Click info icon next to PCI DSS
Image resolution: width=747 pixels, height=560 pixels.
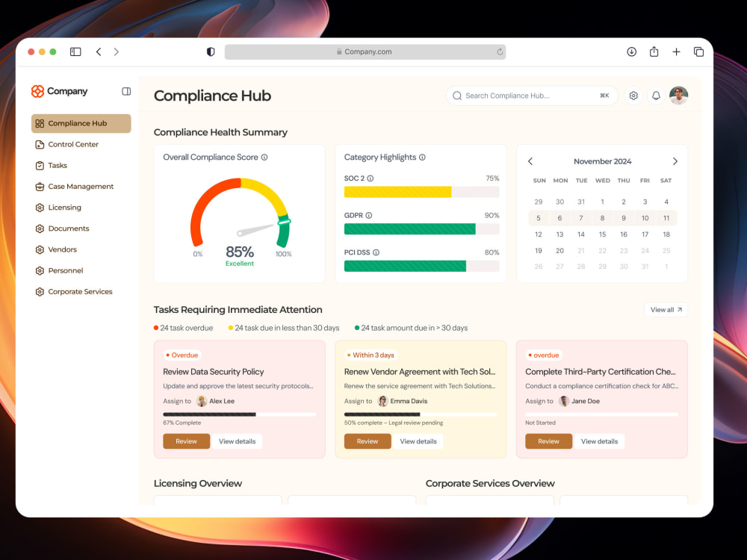click(x=376, y=252)
